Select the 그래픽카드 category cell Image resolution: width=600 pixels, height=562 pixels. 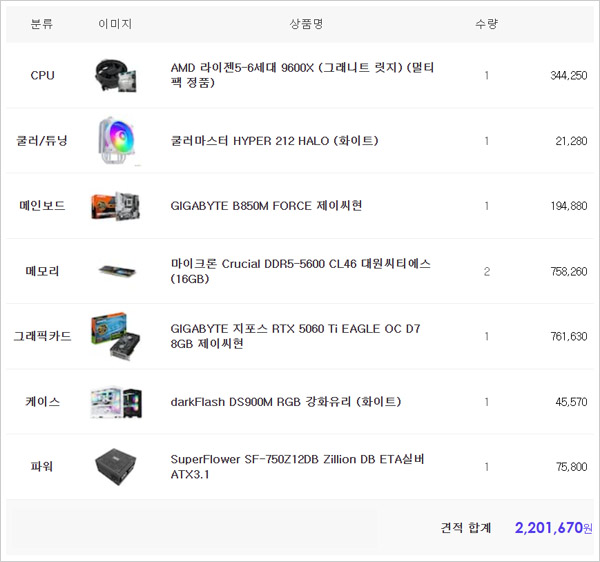[43, 336]
